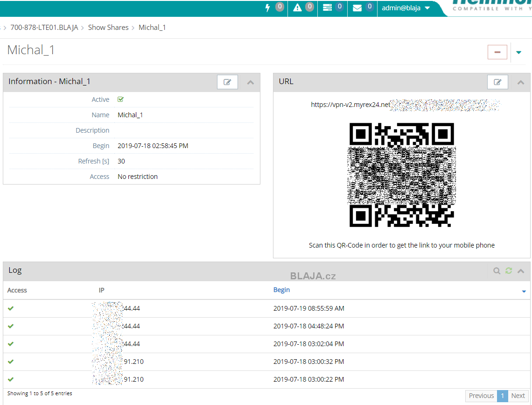This screenshot has width=532, height=405.
Task: Select log time 2019-07-19 08:55:59 AM
Action: coord(309,308)
